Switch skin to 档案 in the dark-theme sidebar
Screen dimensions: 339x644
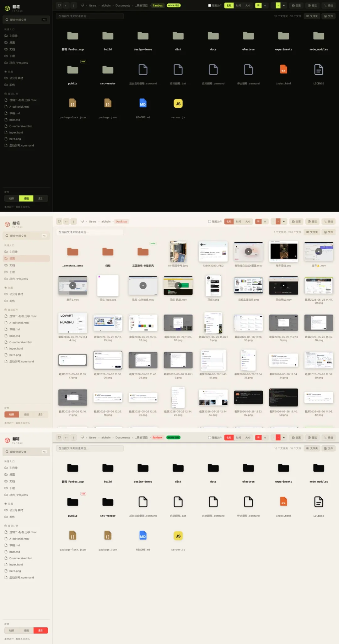[12, 198]
